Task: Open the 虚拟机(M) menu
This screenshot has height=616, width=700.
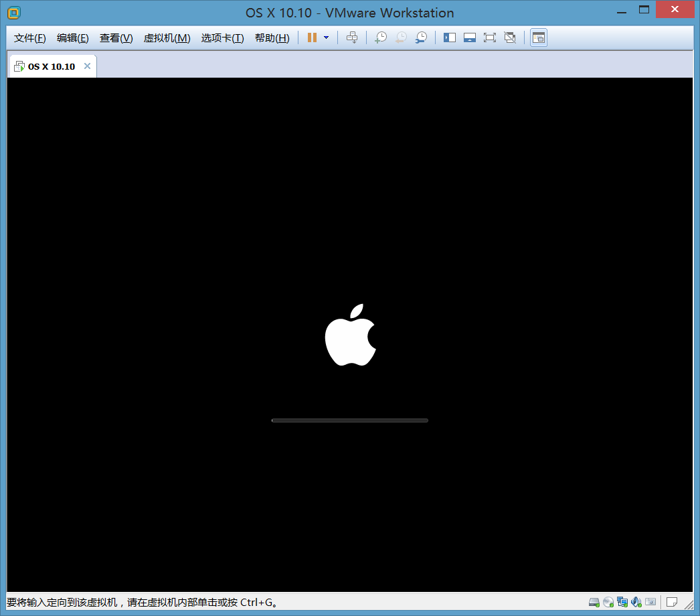Action: coord(167,38)
